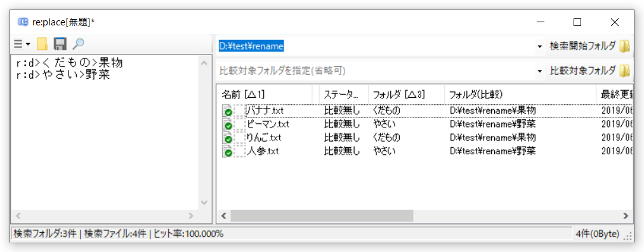This screenshot has height=252, width=644.
Task: Select the 人参.txt file name
Action: 263,151
